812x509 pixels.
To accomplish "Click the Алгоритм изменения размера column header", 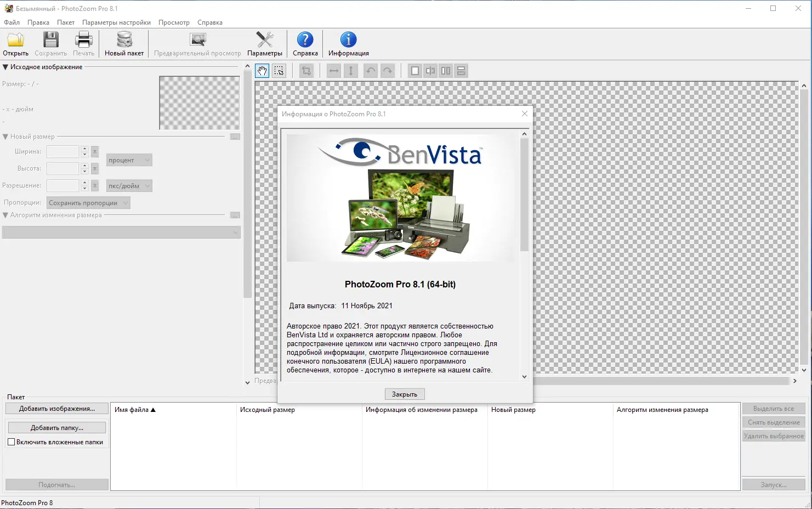I will [x=676, y=410].
